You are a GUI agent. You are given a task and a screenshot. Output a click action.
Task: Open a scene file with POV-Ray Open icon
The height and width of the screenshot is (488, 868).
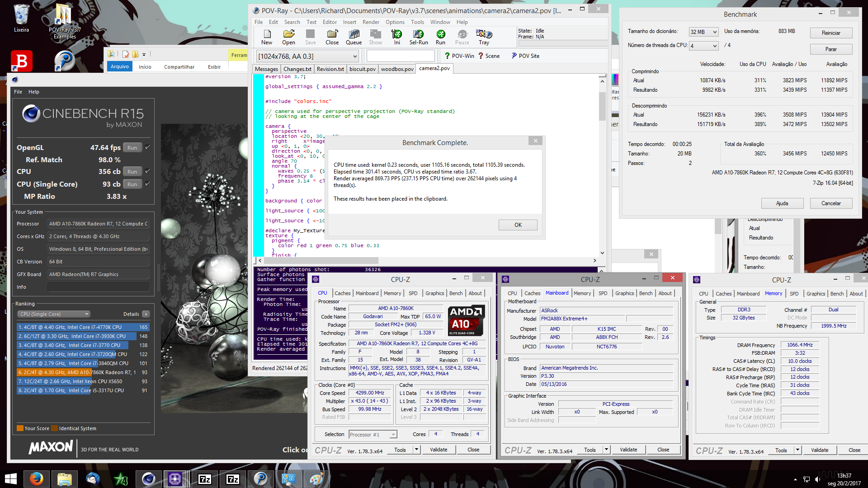point(288,37)
